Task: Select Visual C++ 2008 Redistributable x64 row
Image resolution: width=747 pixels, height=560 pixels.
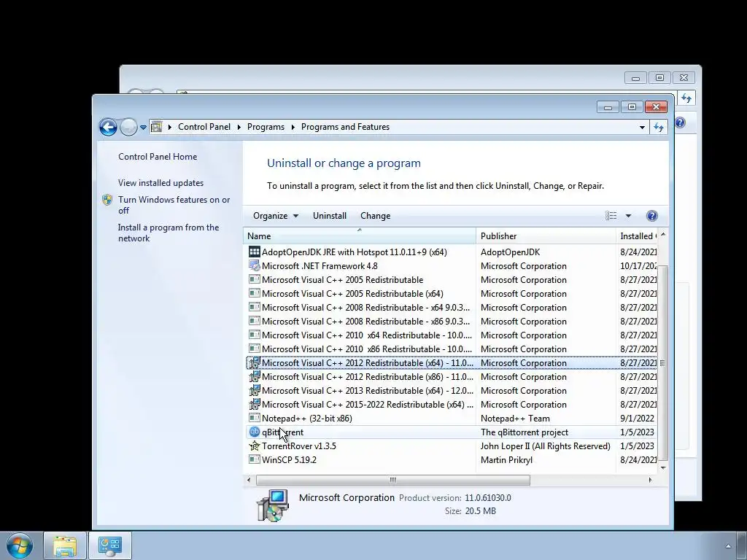Action: (x=452, y=307)
